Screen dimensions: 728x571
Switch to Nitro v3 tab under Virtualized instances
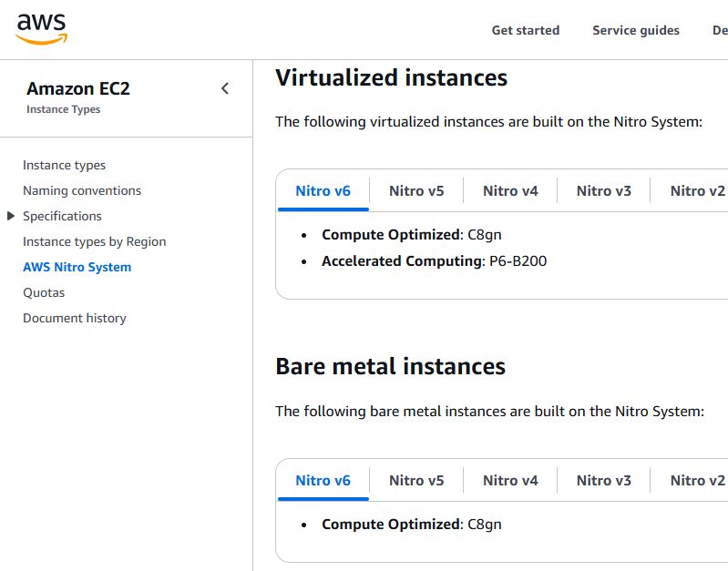[603, 191]
